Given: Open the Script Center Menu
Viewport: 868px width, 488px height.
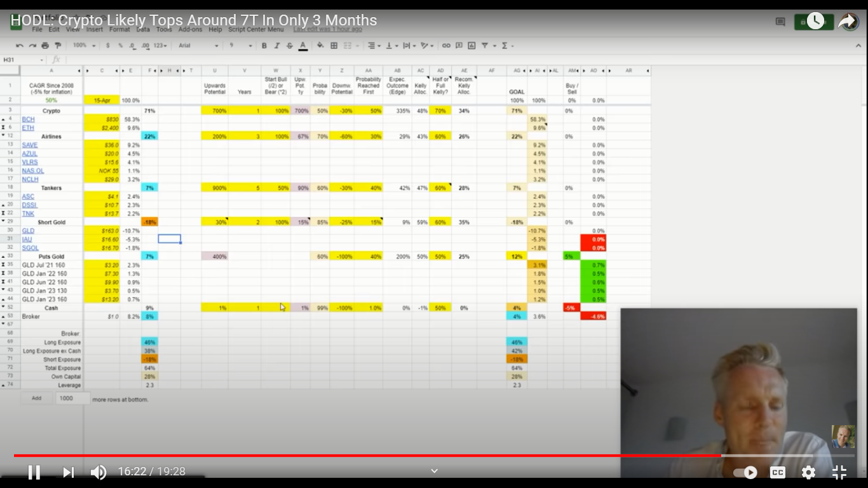Looking at the screenshot, I should click(256, 29).
